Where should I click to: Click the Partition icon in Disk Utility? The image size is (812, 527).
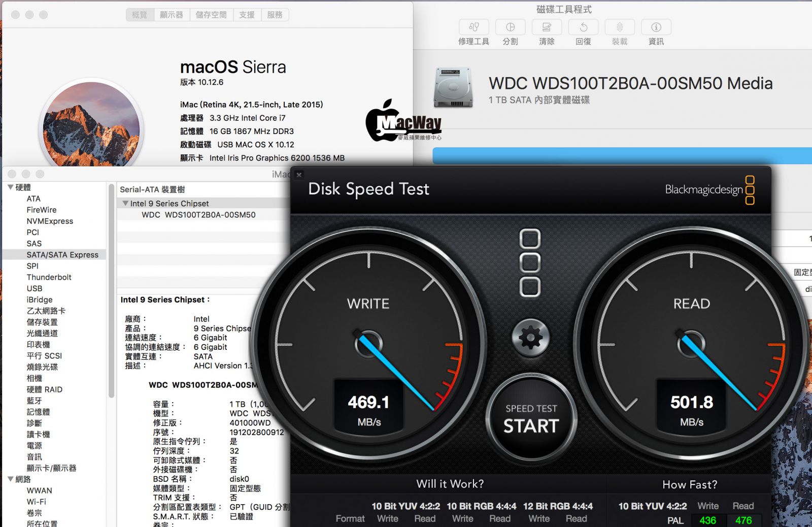click(510, 27)
